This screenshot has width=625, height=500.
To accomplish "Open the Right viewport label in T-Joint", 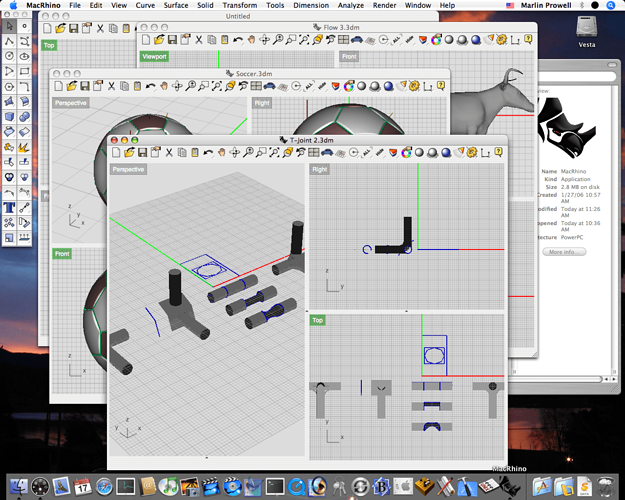I will [320, 169].
